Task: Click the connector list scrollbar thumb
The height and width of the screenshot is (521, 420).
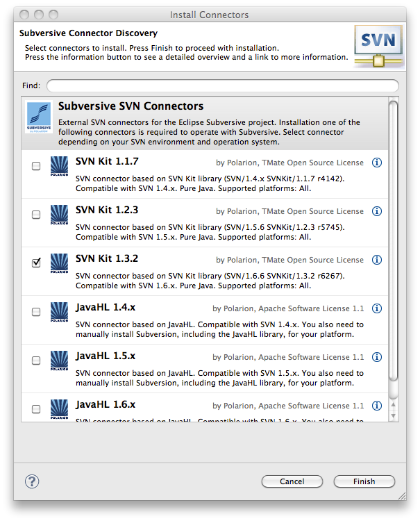Action: [393, 241]
